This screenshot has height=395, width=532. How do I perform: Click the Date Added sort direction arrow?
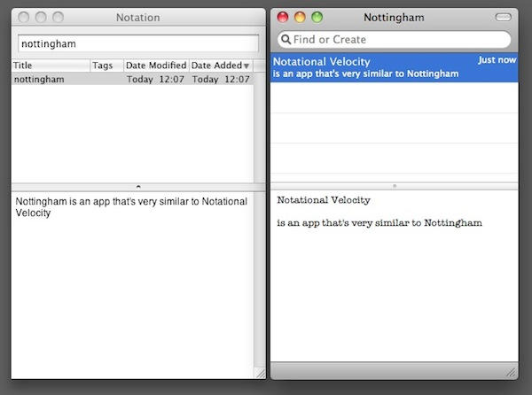pos(246,66)
